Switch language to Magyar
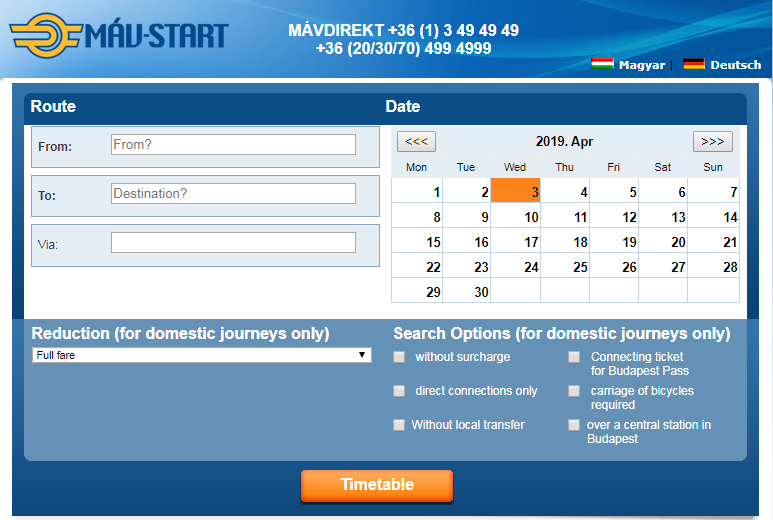This screenshot has height=520, width=773. 641,65
